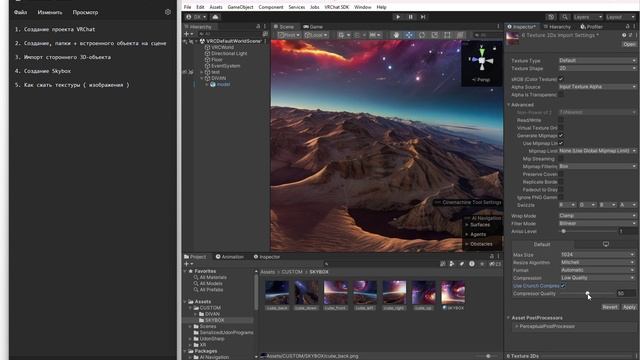Select the Hand view tool
This screenshot has width=640, height=360.
click(x=396, y=35)
